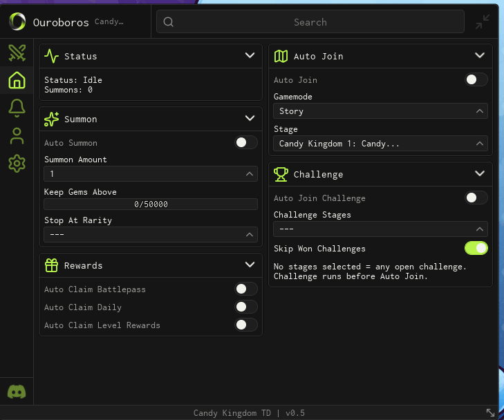Open the Stage Candy Kingdom dropdown
Viewport: 504px width, 420px height.
point(380,144)
